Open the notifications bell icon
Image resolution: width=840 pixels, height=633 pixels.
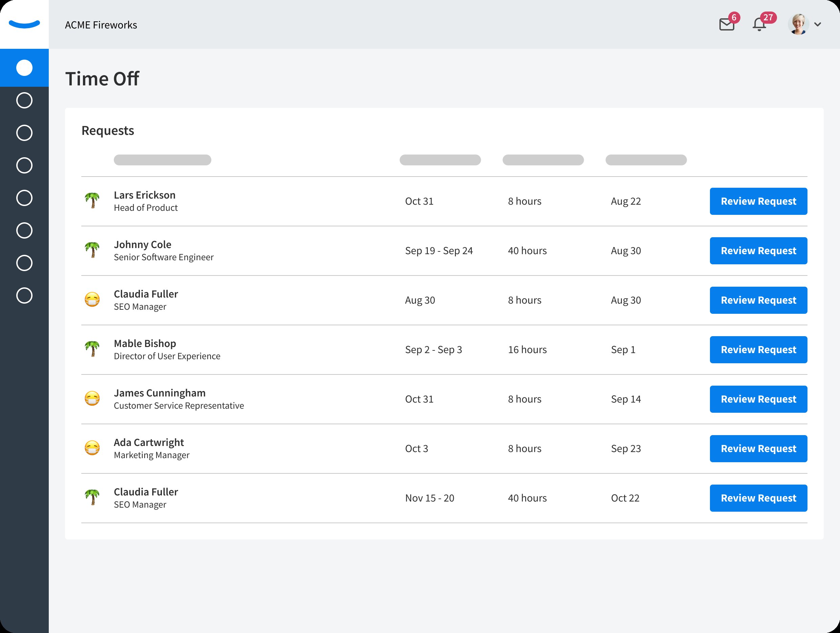(759, 25)
